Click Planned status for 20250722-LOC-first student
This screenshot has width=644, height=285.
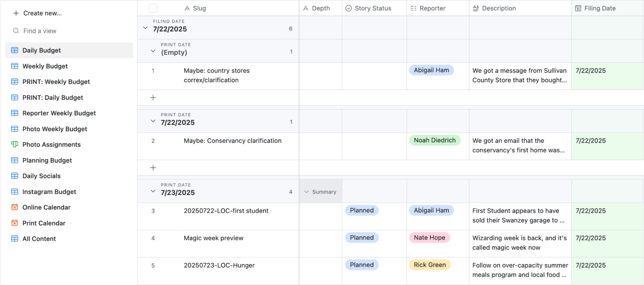pyautogui.click(x=362, y=210)
